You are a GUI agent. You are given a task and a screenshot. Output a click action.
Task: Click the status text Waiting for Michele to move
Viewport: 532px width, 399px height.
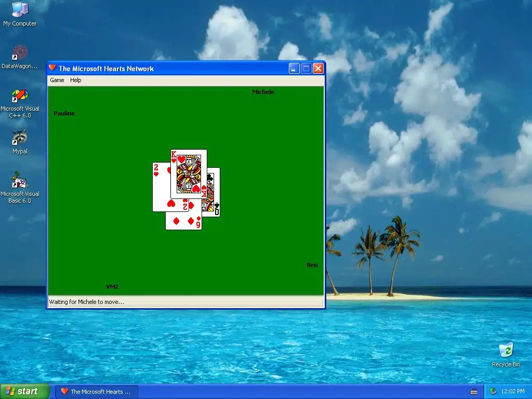point(87,302)
